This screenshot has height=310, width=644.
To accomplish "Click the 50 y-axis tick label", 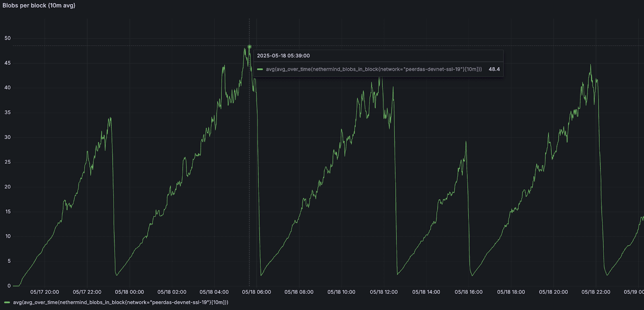I will point(8,38).
